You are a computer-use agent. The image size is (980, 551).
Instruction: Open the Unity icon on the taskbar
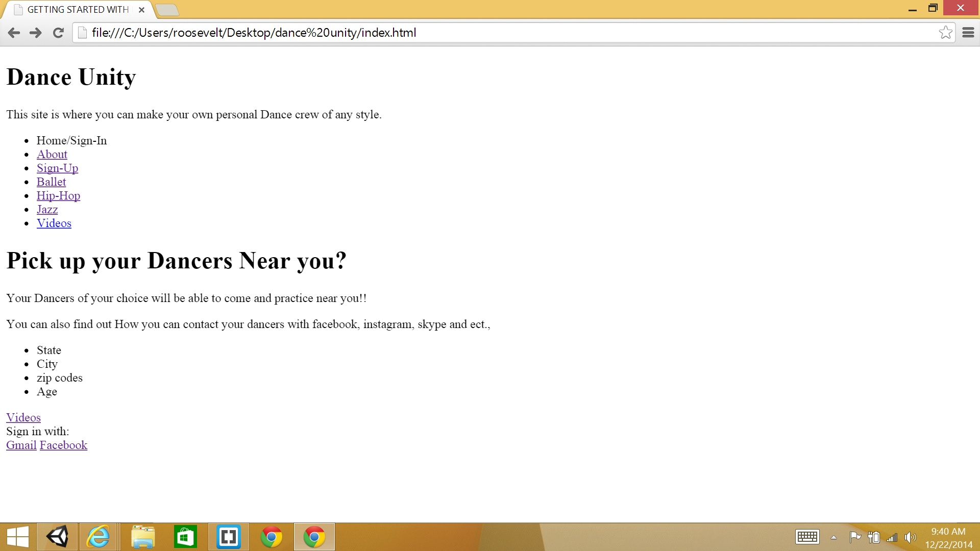coord(57,537)
